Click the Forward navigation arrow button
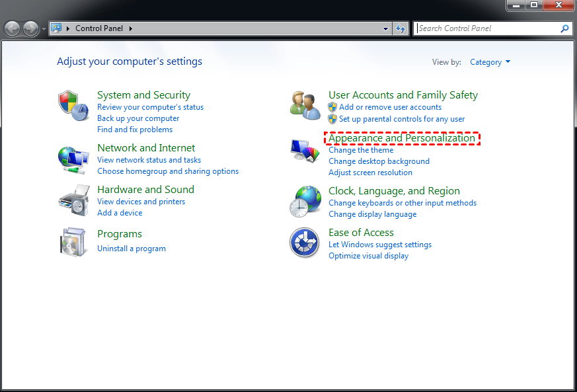577x392 pixels. 30,28
